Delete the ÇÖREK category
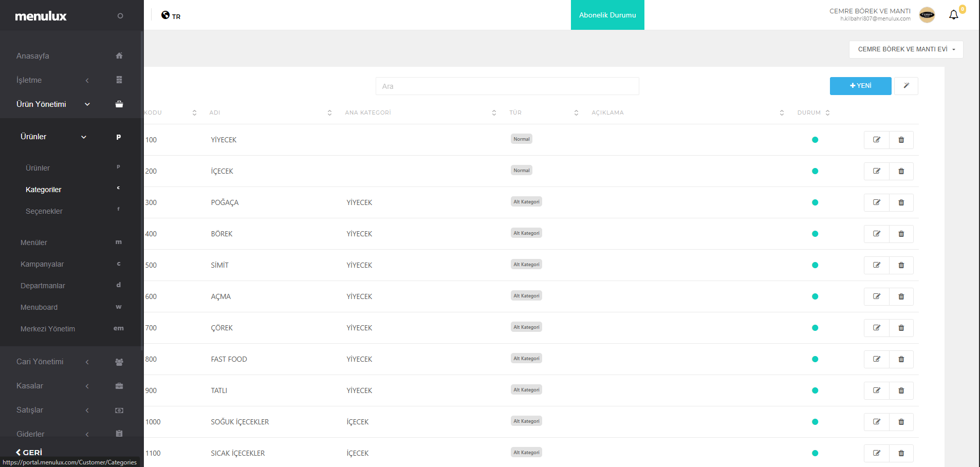This screenshot has height=467, width=980. tap(901, 328)
